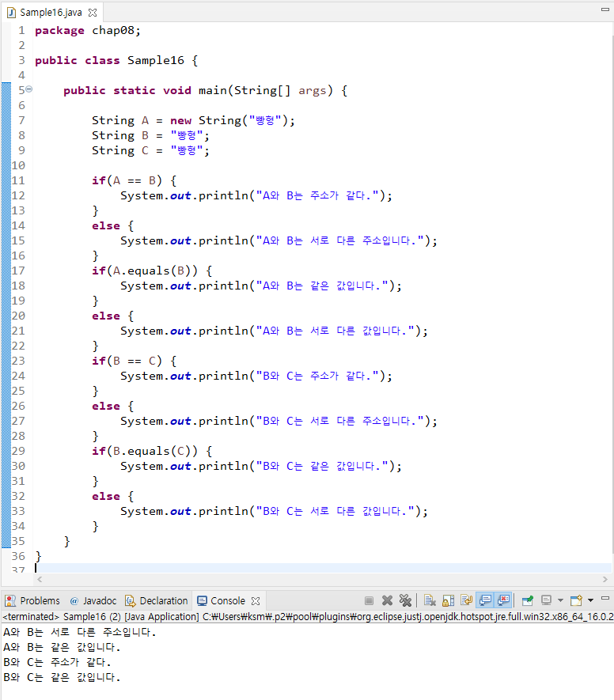The image size is (614, 700).
Task: Open the Open Console dropdown arrow
Action: tap(590, 600)
